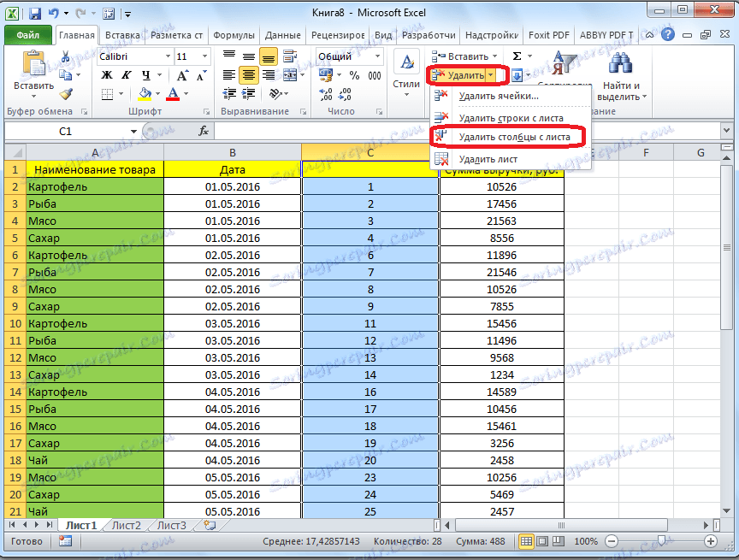
Task: Click the Save icon in quick access toolbar
Action: coord(35,14)
